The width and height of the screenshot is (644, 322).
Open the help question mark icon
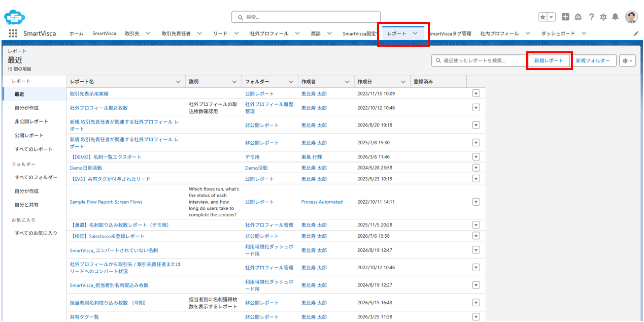point(591,17)
